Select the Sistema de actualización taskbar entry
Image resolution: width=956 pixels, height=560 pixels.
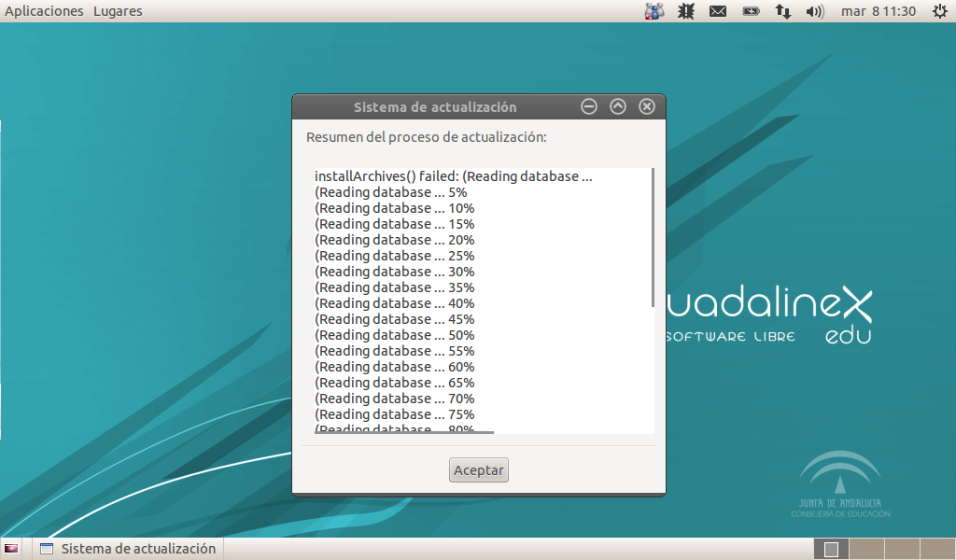point(128,549)
